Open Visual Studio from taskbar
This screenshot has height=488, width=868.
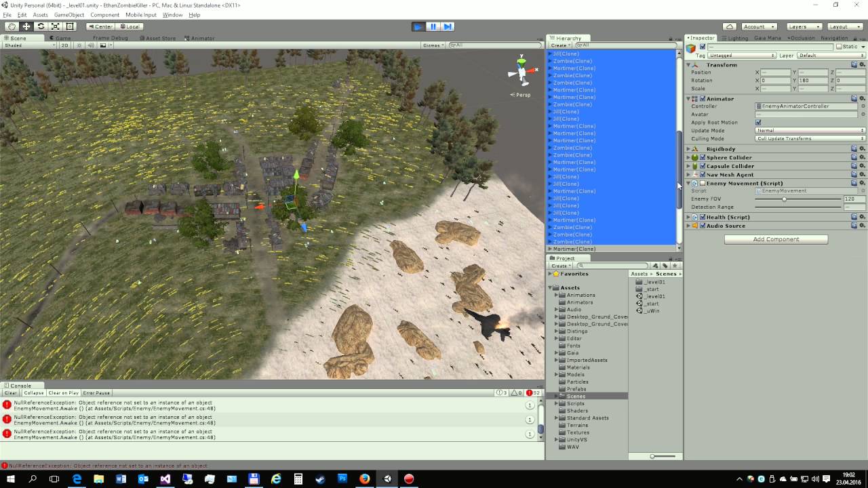(x=165, y=479)
